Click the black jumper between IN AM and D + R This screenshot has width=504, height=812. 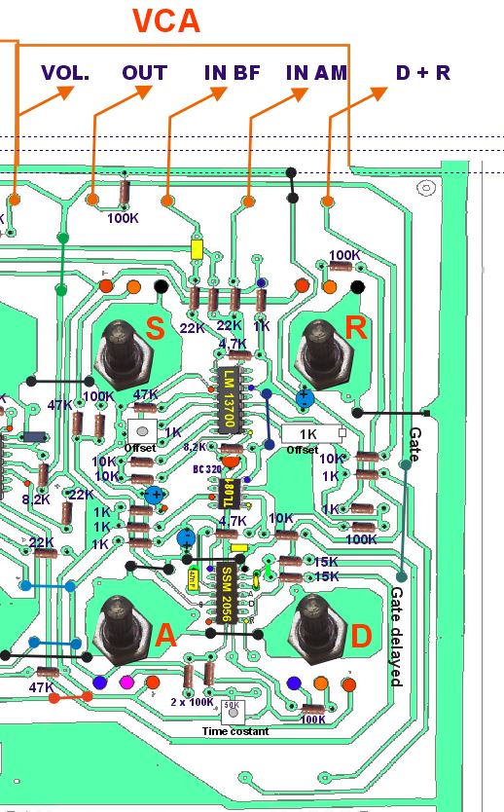[292, 185]
